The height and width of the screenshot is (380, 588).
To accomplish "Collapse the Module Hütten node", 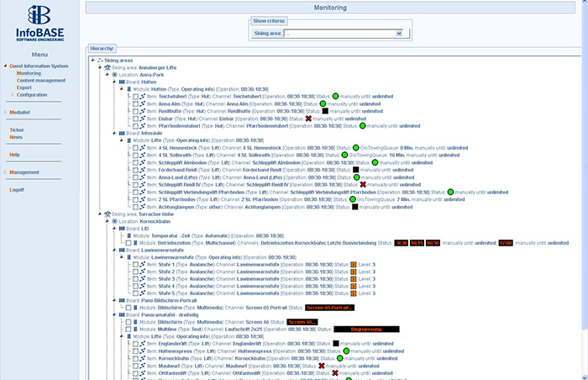I will pyautogui.click(x=122, y=89).
